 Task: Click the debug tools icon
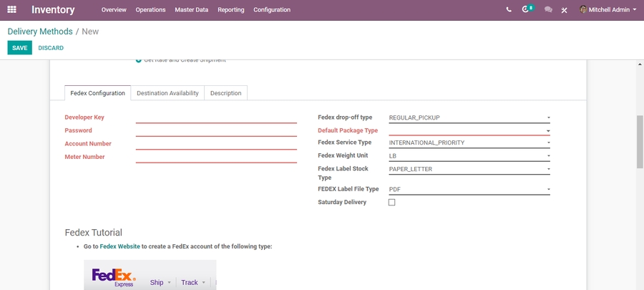pos(565,10)
